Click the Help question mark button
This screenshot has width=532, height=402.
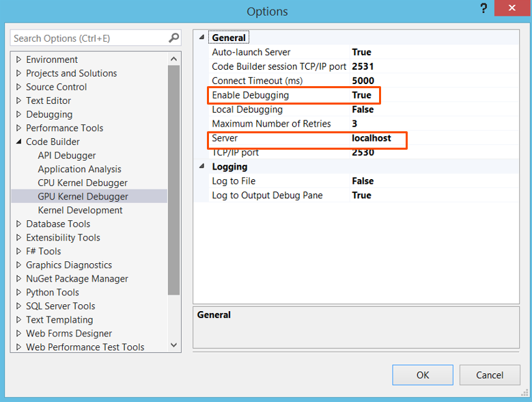[484, 9]
